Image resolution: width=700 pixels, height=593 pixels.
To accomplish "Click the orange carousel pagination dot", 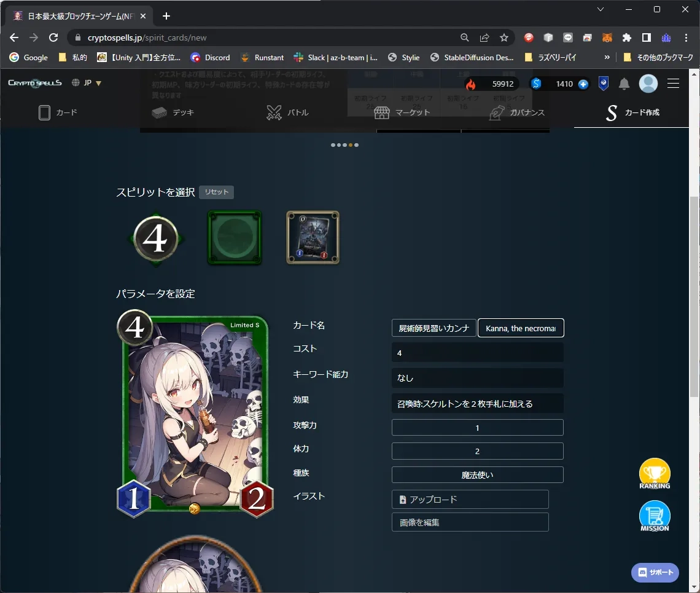I will (x=351, y=145).
